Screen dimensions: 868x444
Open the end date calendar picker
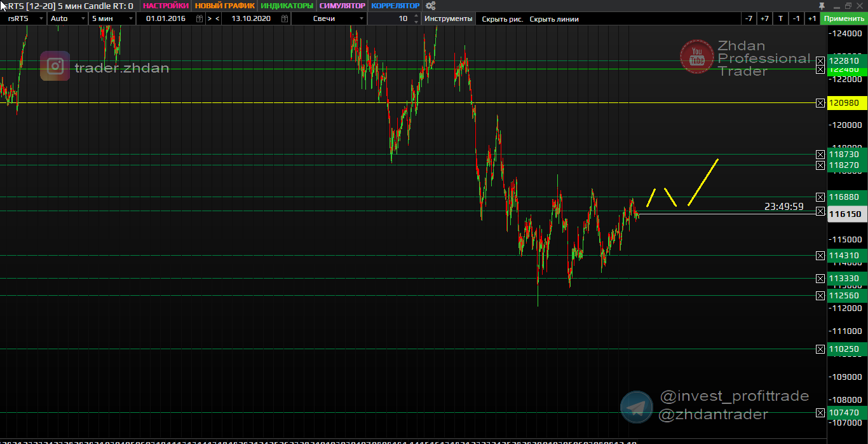285,18
